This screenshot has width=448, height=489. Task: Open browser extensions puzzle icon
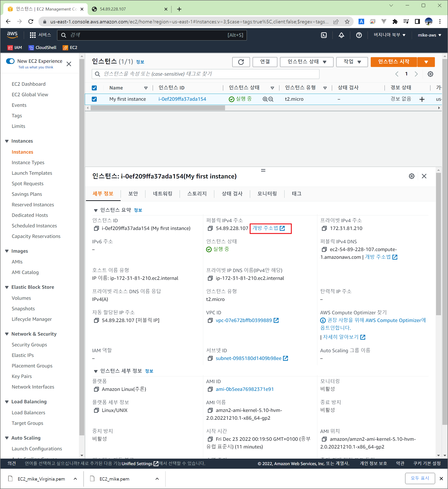[x=395, y=22]
